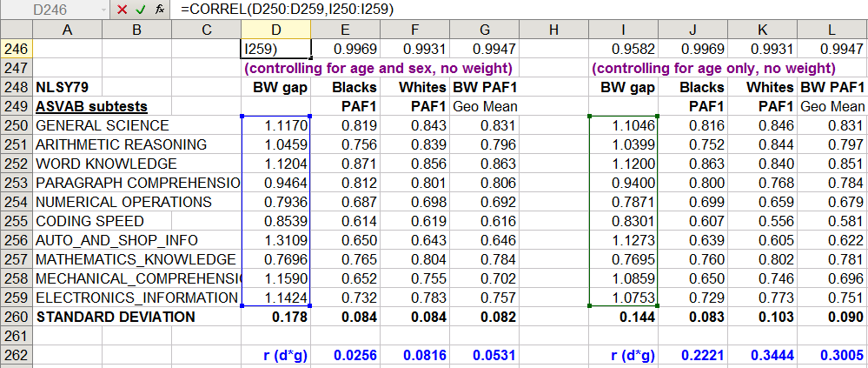Click correlation value 0.2221
The height and width of the screenshot is (368, 868).
pos(693,355)
